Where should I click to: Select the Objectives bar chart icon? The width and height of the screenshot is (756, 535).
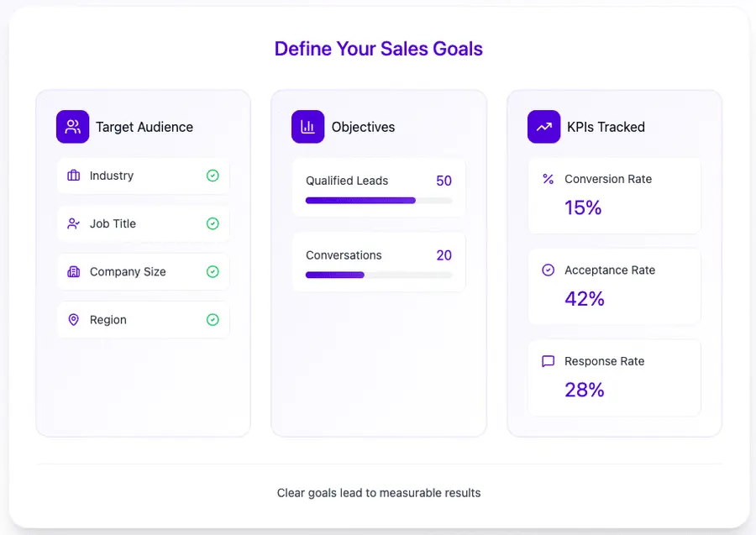307,126
